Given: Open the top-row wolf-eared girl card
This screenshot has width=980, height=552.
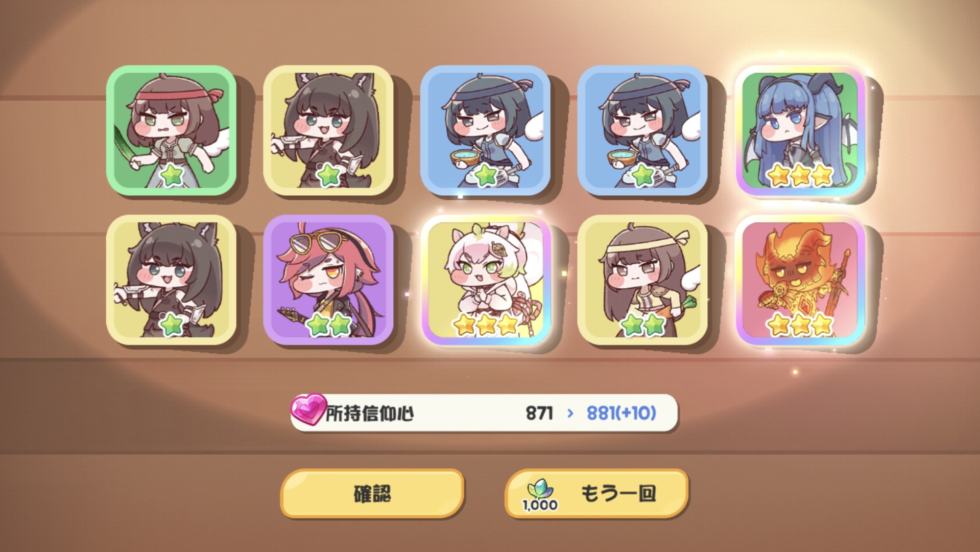Looking at the screenshot, I should 328,130.
